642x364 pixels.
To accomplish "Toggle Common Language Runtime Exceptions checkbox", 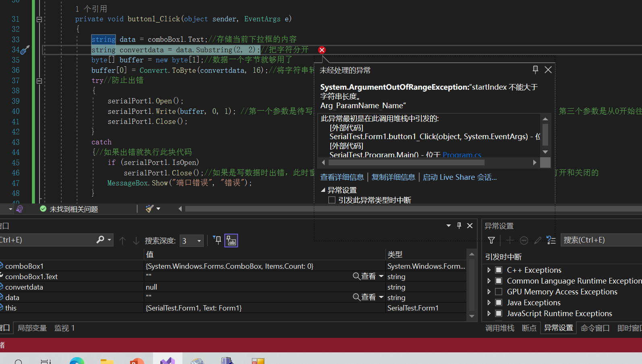I will (x=499, y=281).
